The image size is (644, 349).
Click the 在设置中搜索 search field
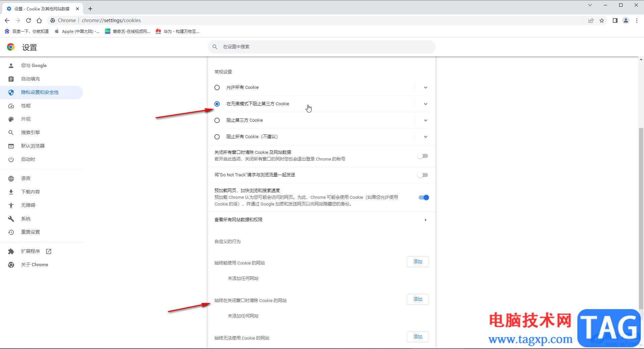point(322,47)
